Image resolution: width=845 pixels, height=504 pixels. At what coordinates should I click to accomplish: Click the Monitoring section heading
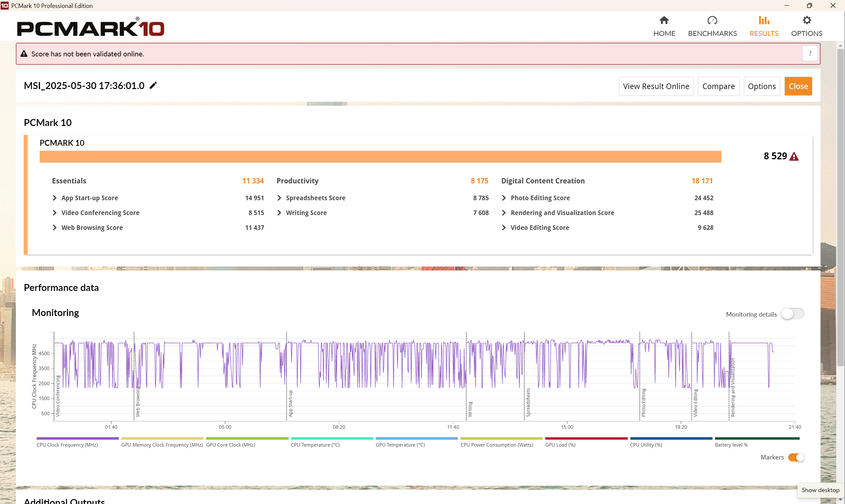(55, 313)
